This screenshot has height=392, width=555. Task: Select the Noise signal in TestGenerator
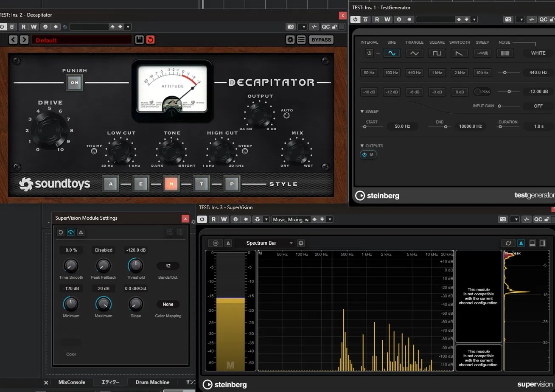click(505, 53)
